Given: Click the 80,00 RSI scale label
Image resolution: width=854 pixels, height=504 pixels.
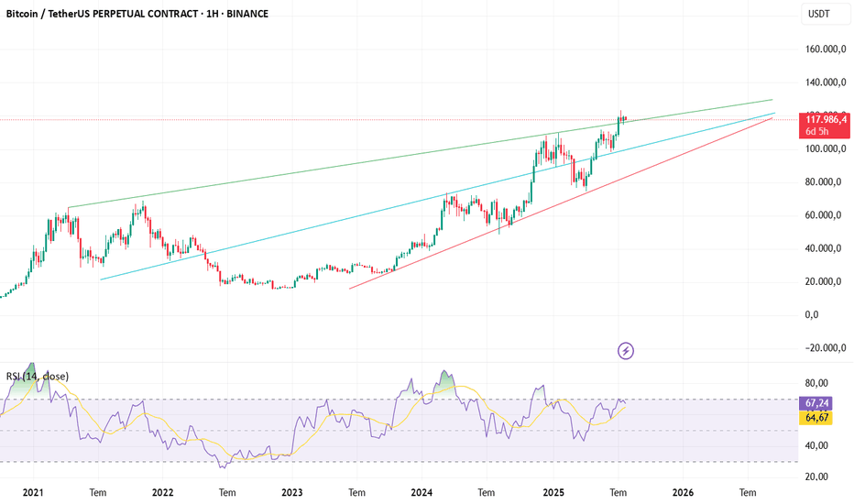Looking at the screenshot, I should coord(816,384).
